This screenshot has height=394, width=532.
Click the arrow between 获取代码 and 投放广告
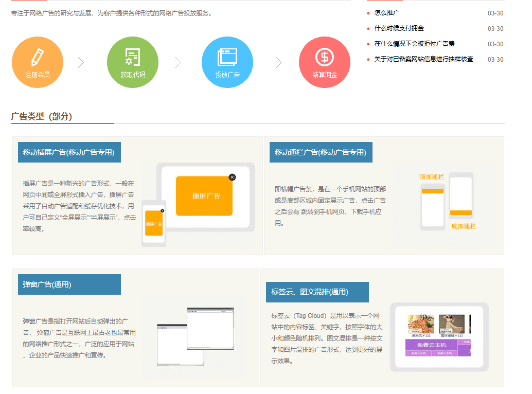point(178,62)
